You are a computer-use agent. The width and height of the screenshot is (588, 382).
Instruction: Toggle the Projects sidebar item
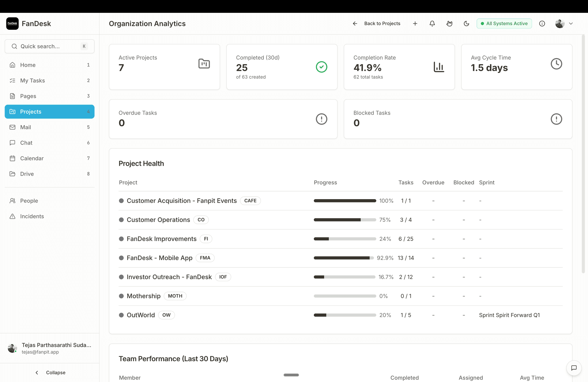click(31, 112)
